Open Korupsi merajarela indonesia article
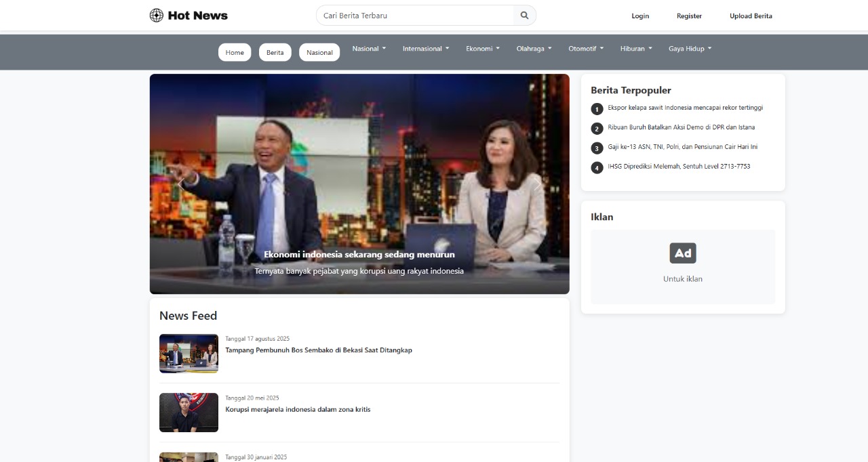 click(298, 409)
